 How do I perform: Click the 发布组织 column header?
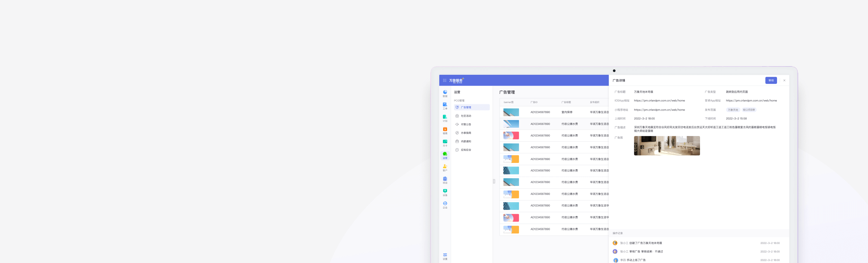click(x=595, y=102)
